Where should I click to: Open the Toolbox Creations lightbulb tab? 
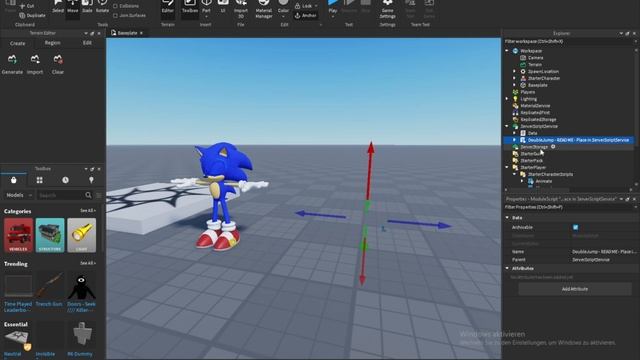tap(91, 180)
